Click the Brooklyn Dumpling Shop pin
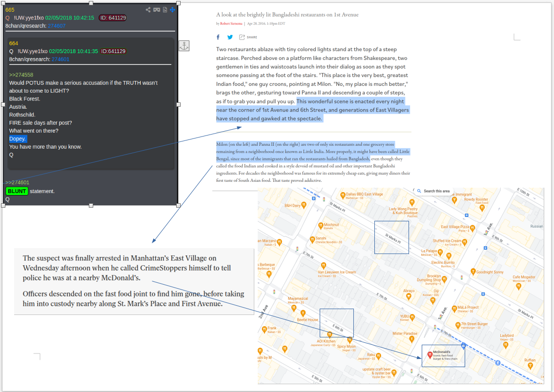This screenshot has height=392, width=554. [444, 279]
